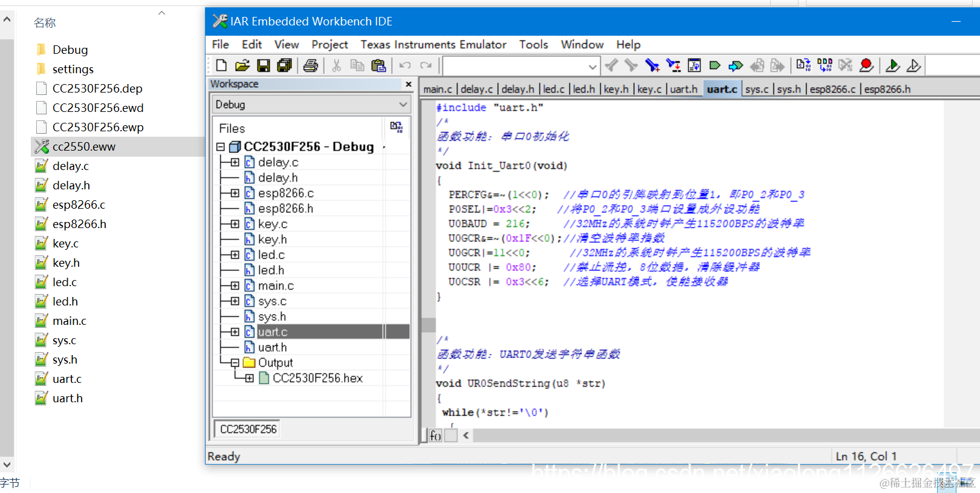
Task: Open the File menu
Action: point(220,44)
